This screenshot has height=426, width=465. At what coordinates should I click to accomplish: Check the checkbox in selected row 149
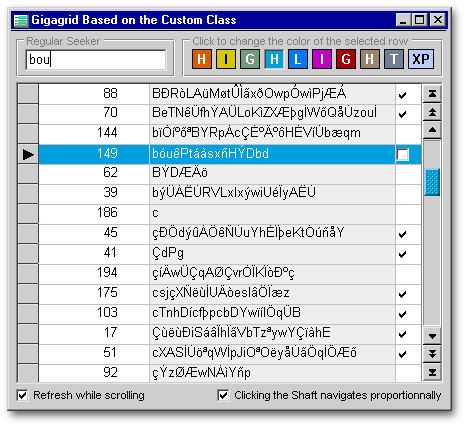pos(402,154)
